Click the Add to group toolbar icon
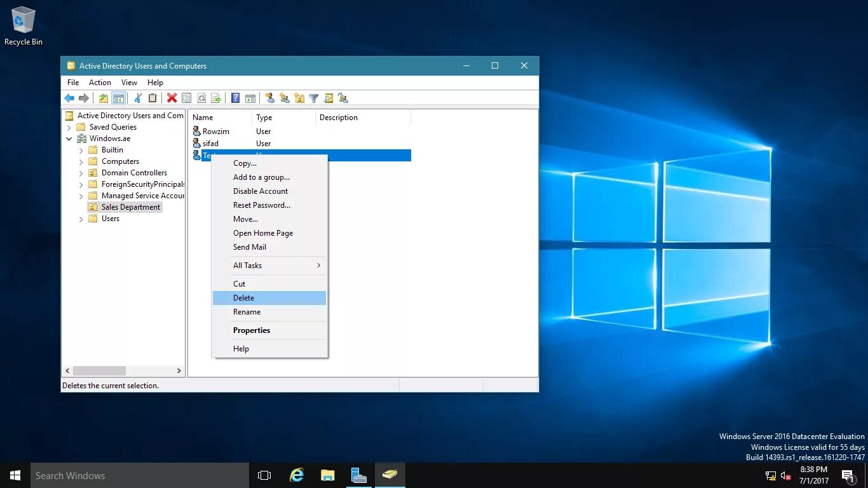The image size is (868, 488). [343, 98]
